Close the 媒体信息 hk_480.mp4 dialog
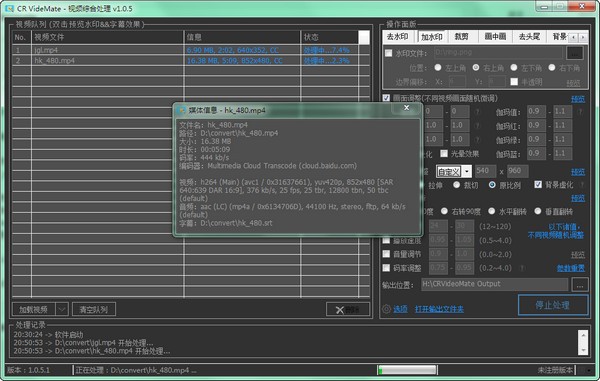Image resolution: width=600 pixels, height=381 pixels. [407, 108]
